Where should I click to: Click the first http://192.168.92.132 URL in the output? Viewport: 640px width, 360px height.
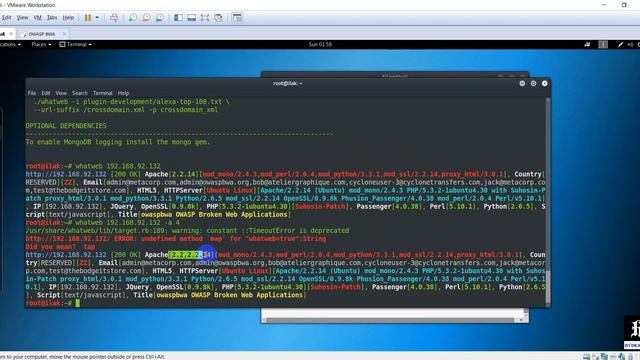click(x=66, y=174)
